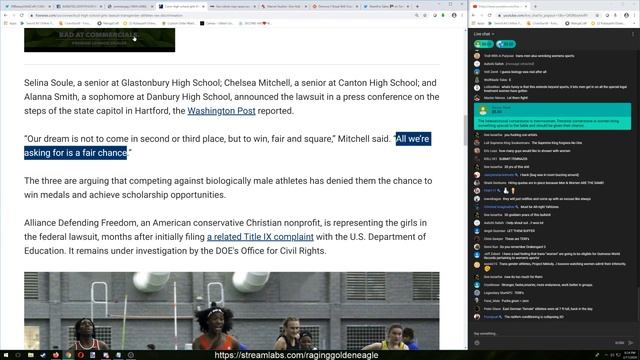
Task: Click the left browser address bar
Action: click(220, 15)
